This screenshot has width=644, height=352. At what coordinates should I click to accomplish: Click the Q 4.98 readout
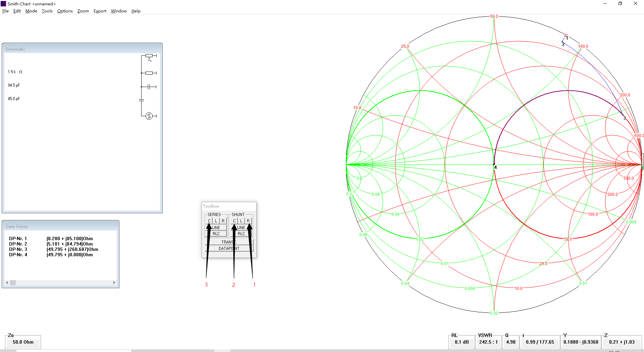coord(511,342)
